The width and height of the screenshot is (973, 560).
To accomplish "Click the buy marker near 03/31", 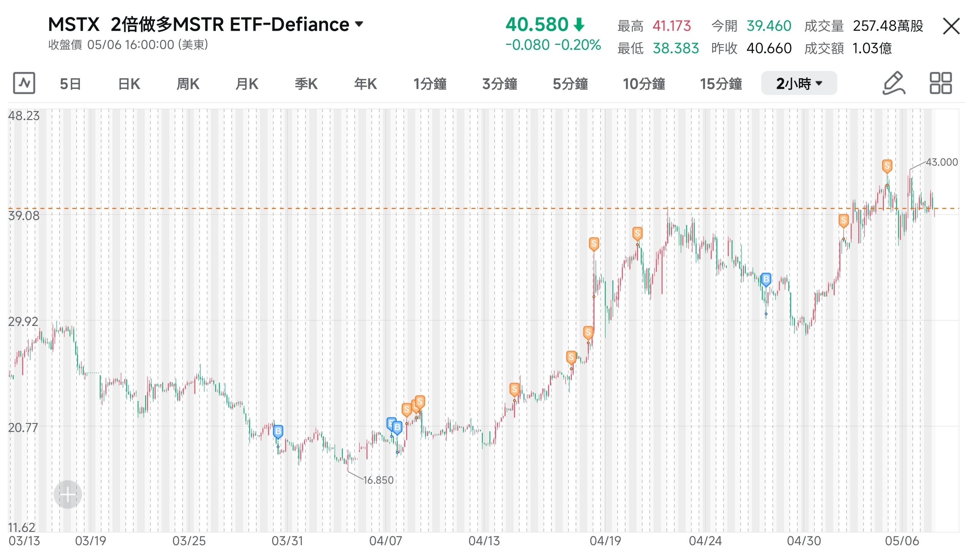I will click(x=278, y=432).
